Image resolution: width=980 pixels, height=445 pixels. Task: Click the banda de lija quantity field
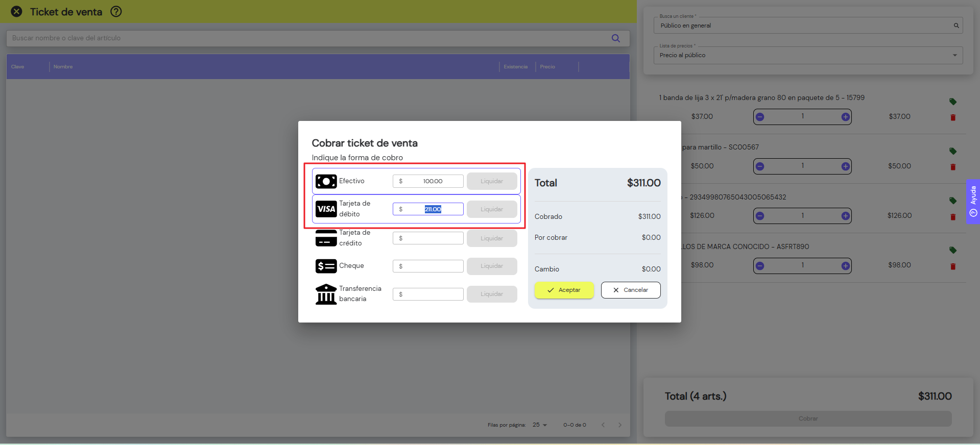tap(802, 117)
